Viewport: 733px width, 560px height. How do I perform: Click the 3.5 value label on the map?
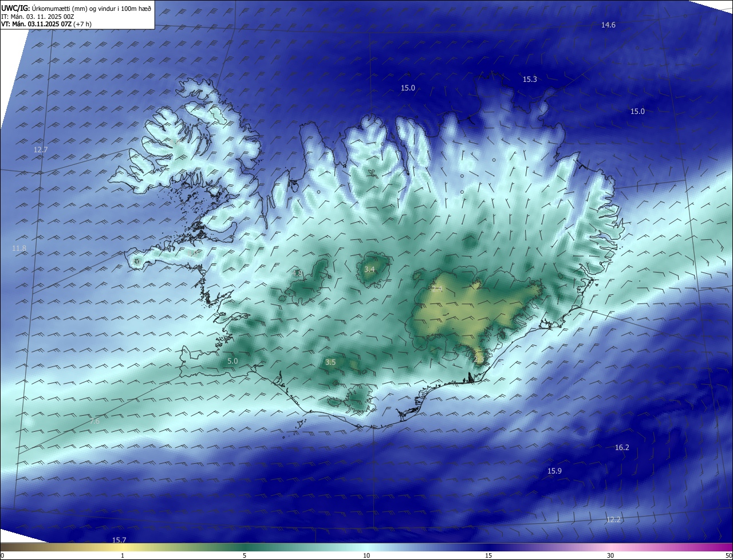tap(330, 362)
